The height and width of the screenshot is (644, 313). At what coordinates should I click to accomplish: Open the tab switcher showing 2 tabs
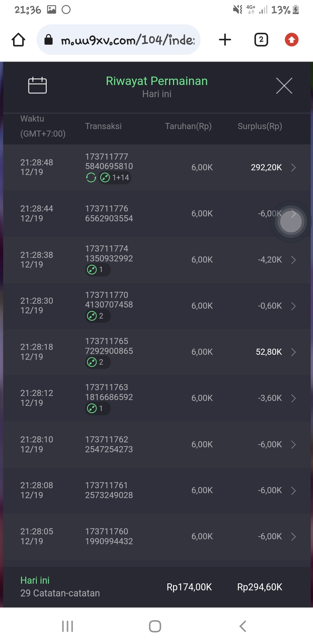click(x=261, y=40)
